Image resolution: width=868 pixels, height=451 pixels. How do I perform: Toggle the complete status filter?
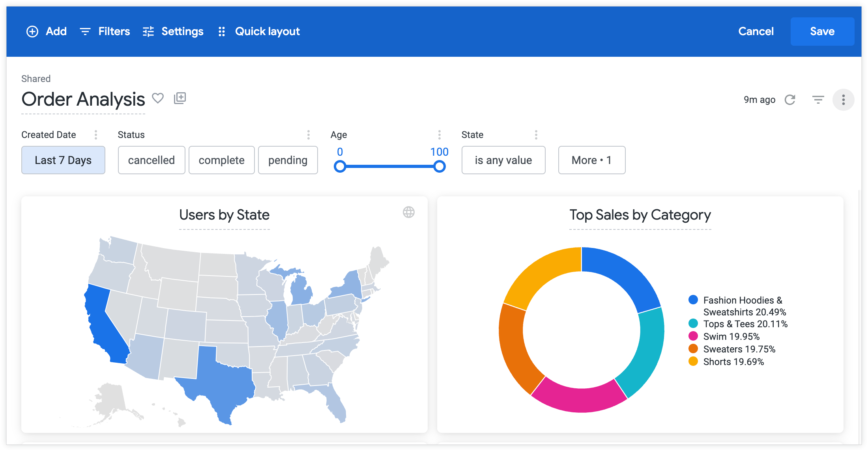point(221,160)
